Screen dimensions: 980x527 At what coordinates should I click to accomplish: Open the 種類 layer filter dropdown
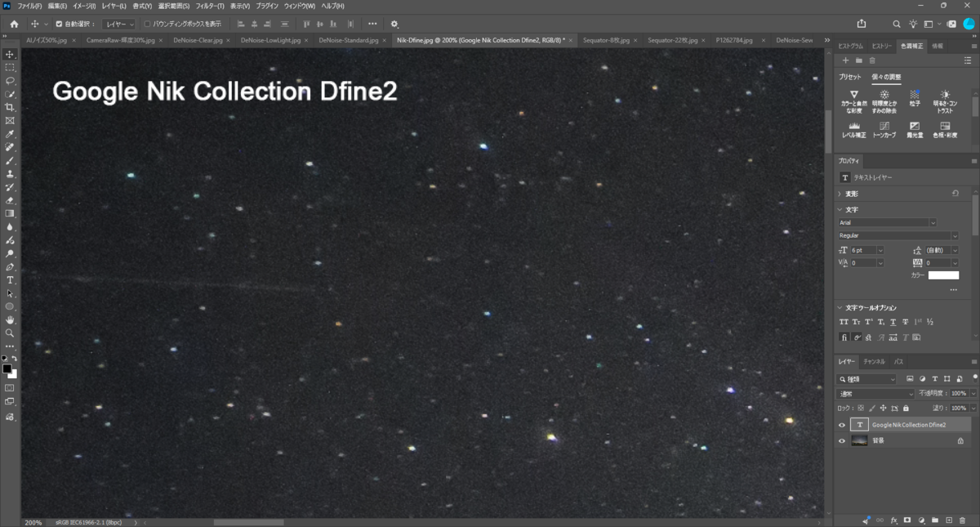click(x=867, y=379)
